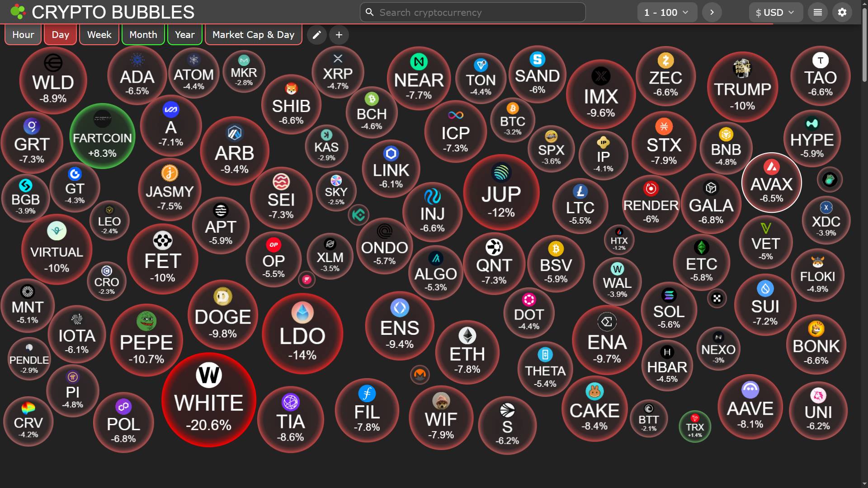Open the UNI unicorn bubble
This screenshot has height=488, width=868.
[x=818, y=410]
